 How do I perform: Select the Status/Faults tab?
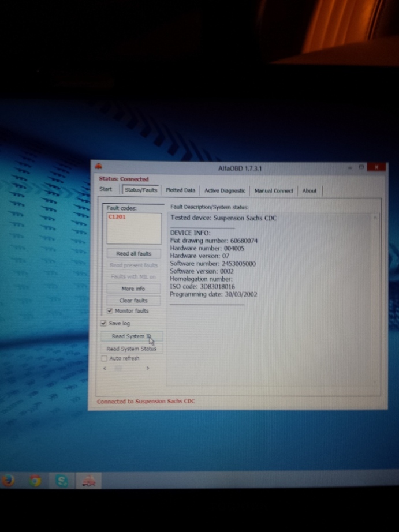pos(141,190)
